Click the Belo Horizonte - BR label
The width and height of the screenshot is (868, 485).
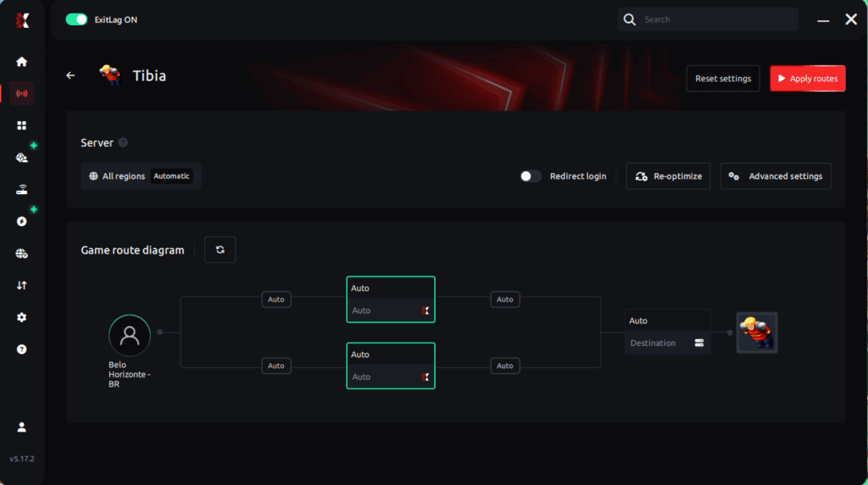130,374
